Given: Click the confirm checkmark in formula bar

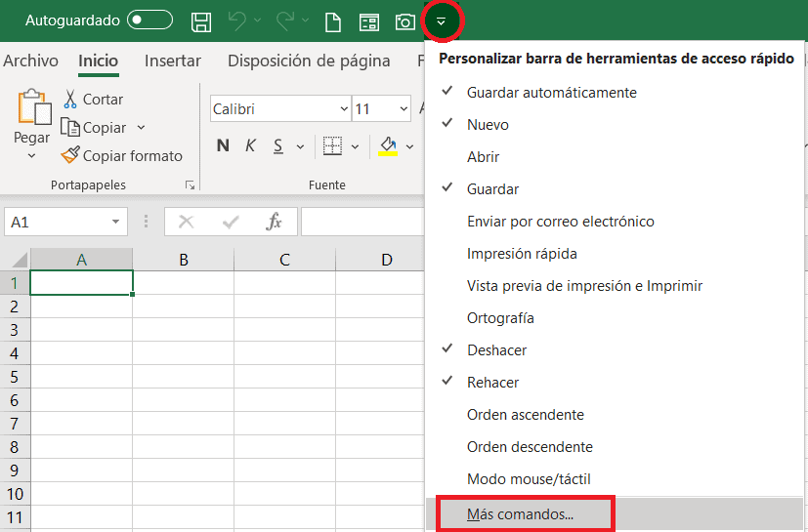Looking at the screenshot, I should point(231,222).
